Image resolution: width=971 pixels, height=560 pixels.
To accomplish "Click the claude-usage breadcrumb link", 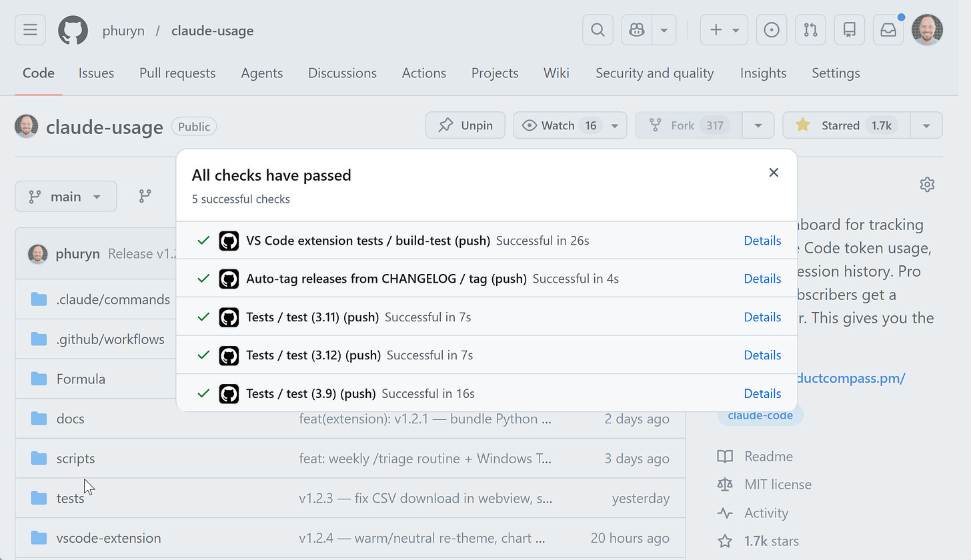I will pos(212,31).
